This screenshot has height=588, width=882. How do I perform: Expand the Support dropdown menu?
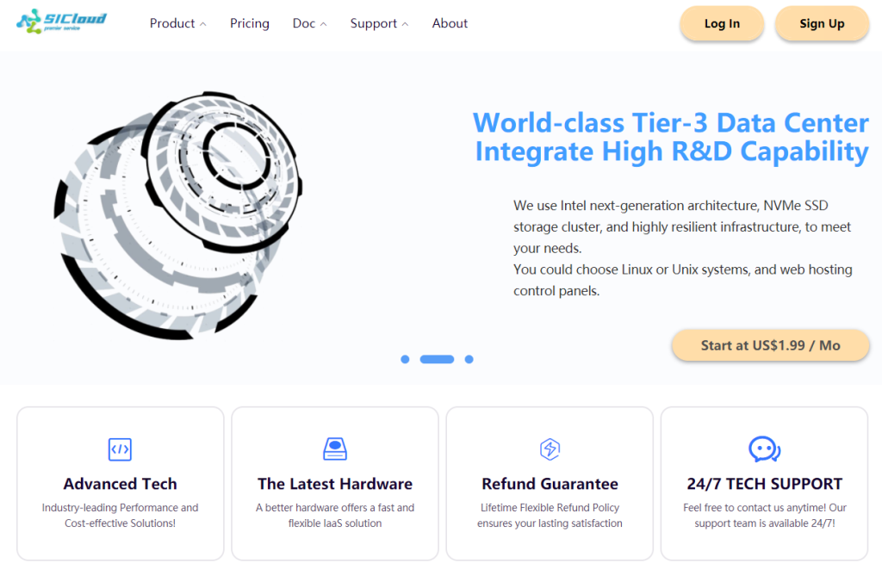coord(379,23)
